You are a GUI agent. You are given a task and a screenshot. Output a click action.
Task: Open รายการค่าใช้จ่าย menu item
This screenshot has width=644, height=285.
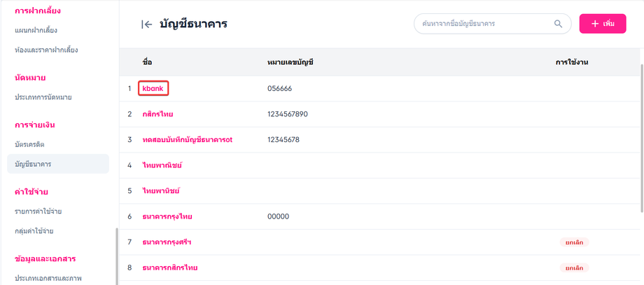click(x=38, y=211)
